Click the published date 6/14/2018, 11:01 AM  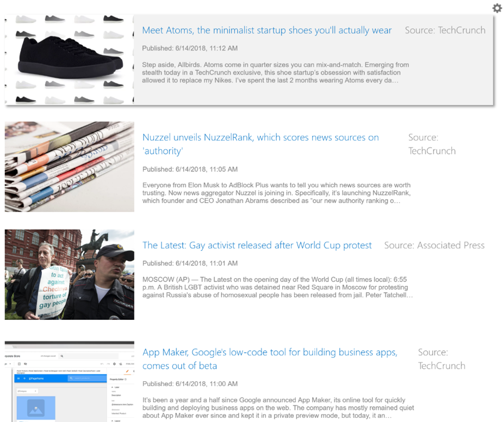click(190, 263)
